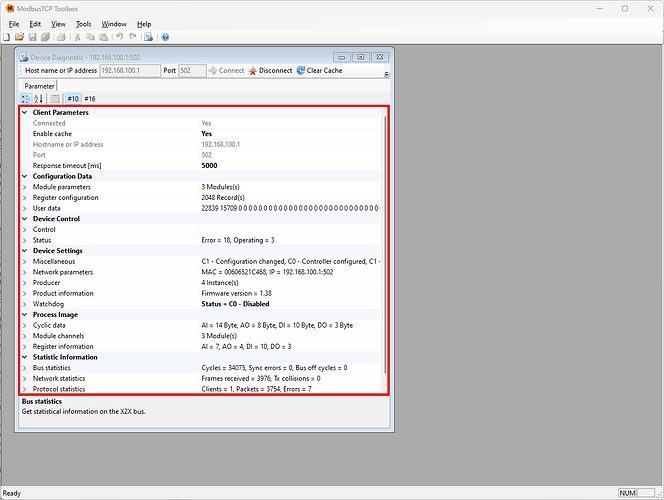Open Device Diagnostic via toolbar icon
The width and height of the screenshot is (664, 500).
click(x=149, y=37)
